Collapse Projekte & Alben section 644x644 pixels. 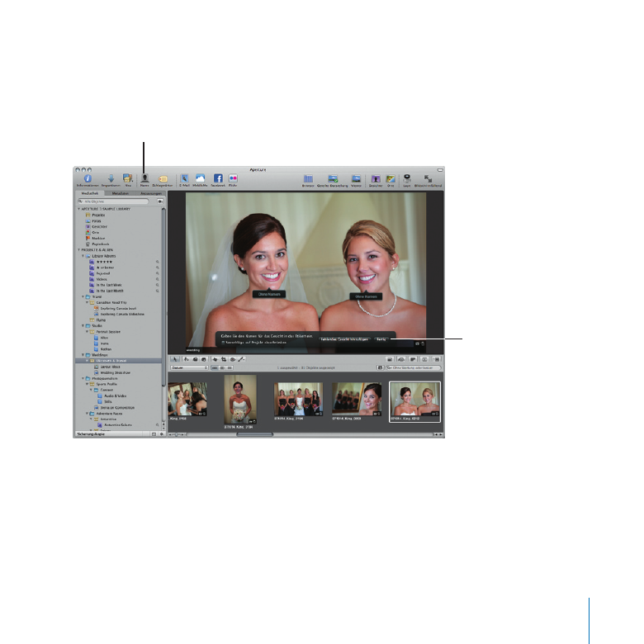tap(79, 249)
